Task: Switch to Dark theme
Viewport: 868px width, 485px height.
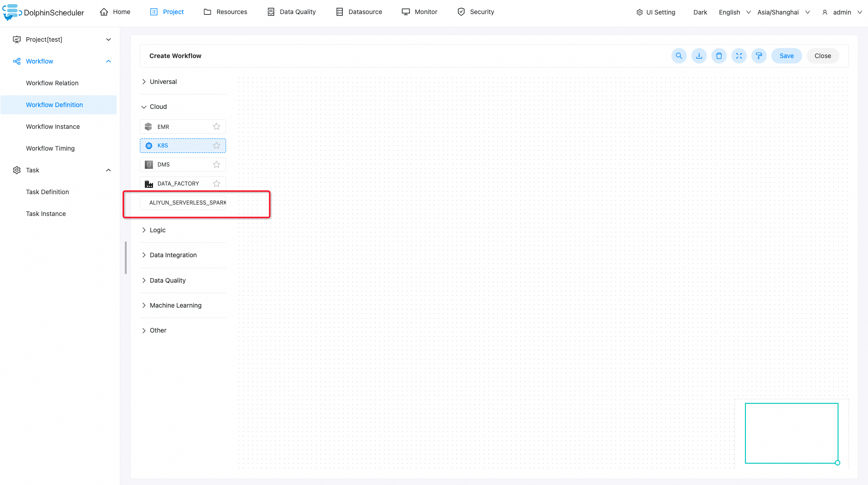Action: coord(700,12)
